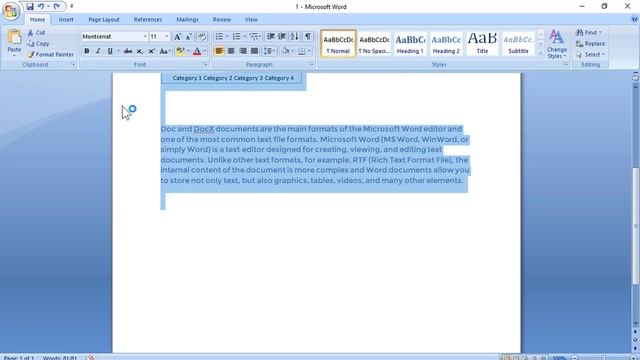Center the paragraph text
This screenshot has height=360, width=640.
coord(231,51)
